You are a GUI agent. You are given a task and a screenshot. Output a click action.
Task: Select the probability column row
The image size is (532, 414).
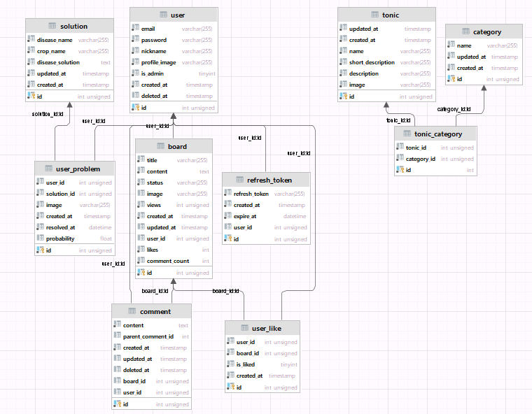click(x=75, y=238)
